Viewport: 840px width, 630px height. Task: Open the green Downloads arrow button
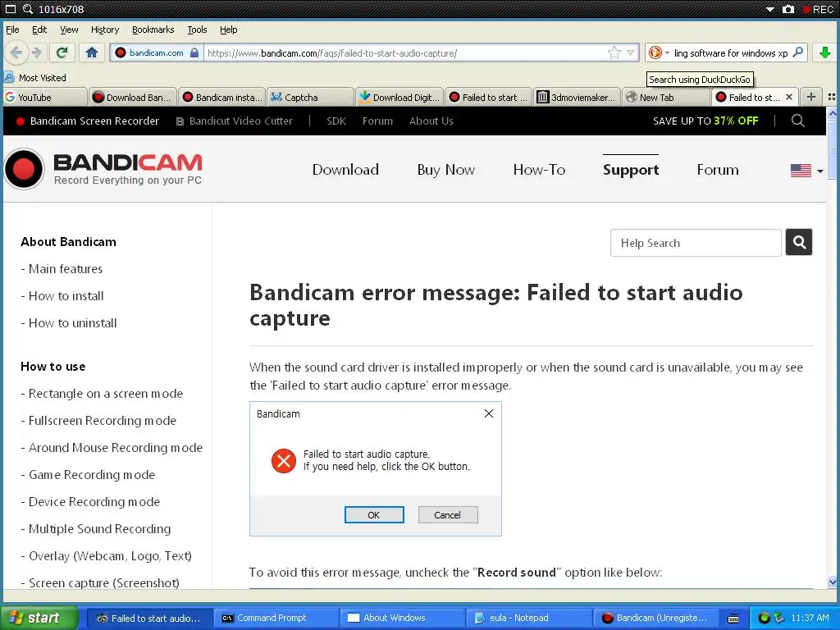click(825, 52)
